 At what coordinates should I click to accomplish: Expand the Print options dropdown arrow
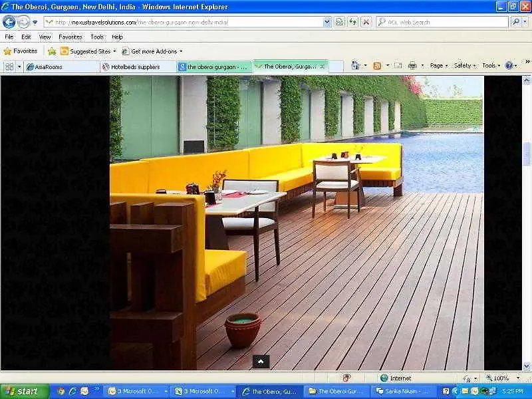[x=422, y=65]
